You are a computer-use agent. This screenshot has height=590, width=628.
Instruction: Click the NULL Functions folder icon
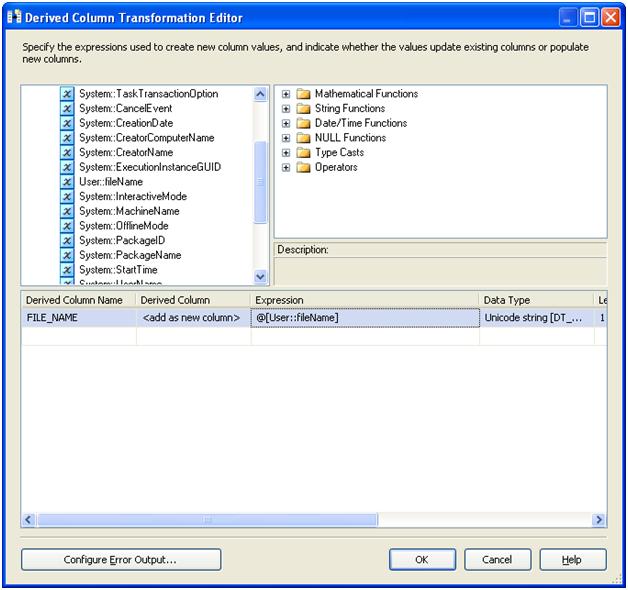(303, 138)
